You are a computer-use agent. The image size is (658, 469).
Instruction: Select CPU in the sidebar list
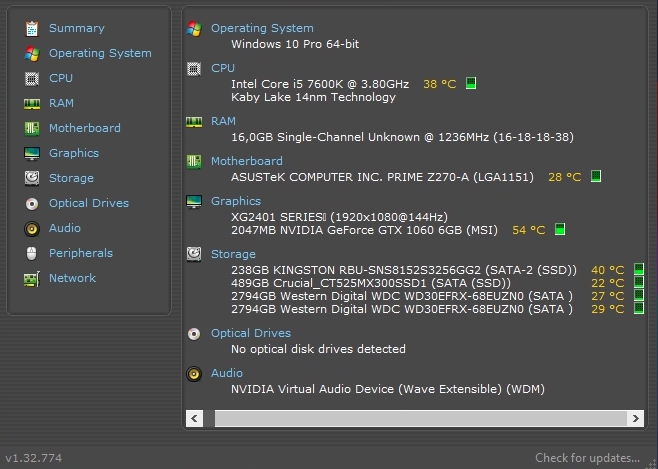pyautogui.click(x=61, y=78)
